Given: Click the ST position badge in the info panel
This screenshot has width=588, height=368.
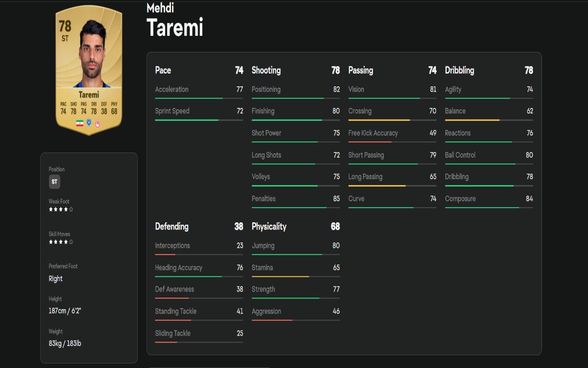Looking at the screenshot, I should (x=54, y=182).
